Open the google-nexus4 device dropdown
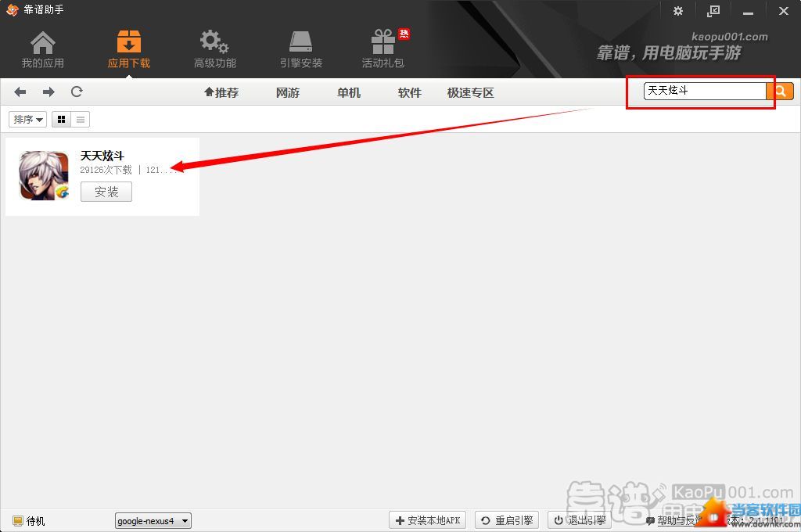 [x=153, y=521]
